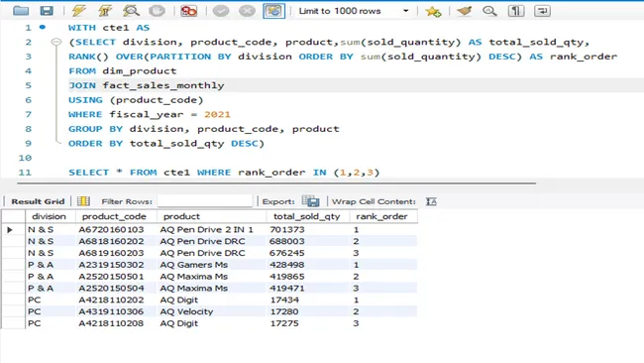This screenshot has width=644, height=363.
Task: Select cell 676245
Action: (x=287, y=253)
